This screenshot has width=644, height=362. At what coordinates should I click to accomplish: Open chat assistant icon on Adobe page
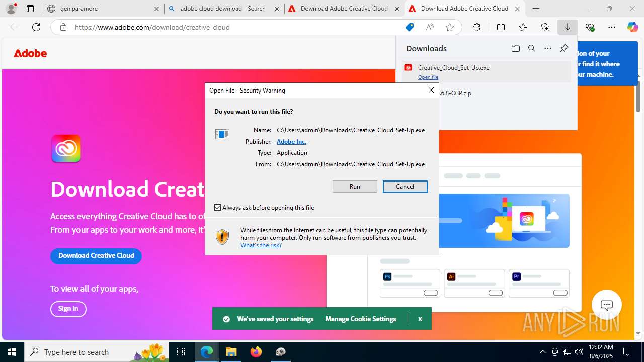click(607, 305)
